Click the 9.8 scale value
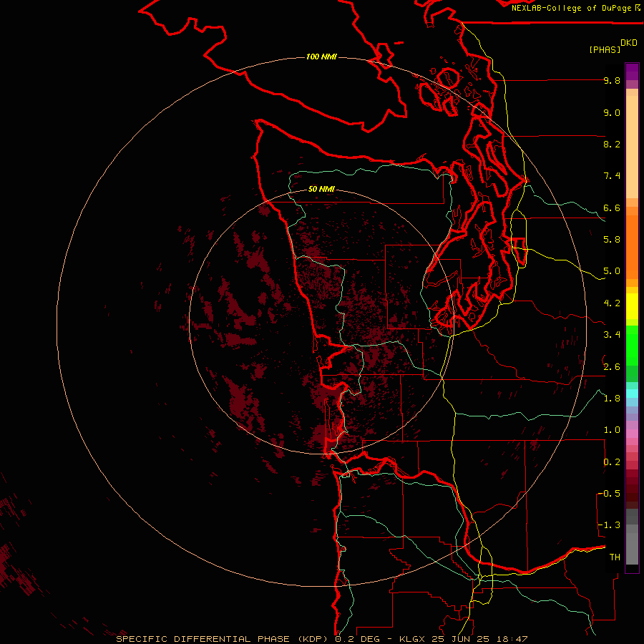 [x=612, y=80]
